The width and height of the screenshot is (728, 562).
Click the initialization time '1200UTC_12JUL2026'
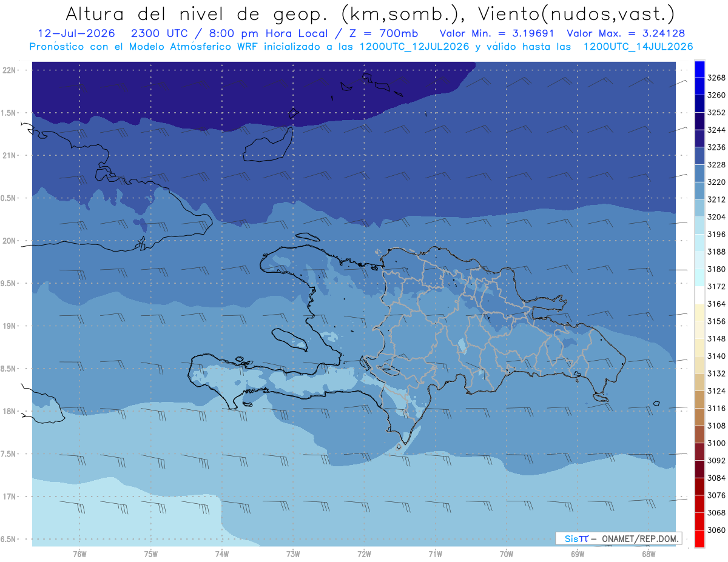(414, 47)
